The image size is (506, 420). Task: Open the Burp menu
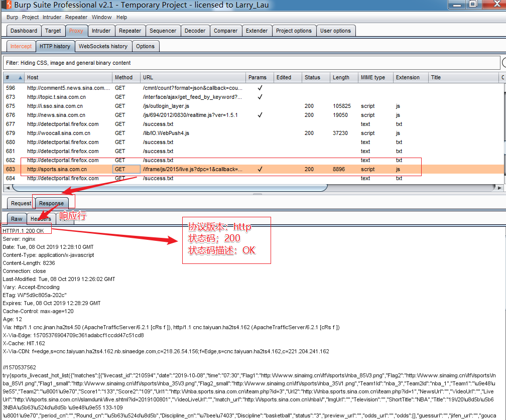click(12, 18)
